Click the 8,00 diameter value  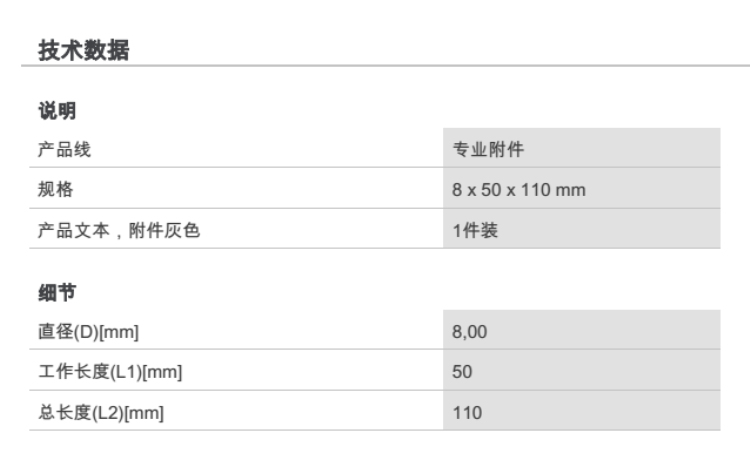point(470,331)
